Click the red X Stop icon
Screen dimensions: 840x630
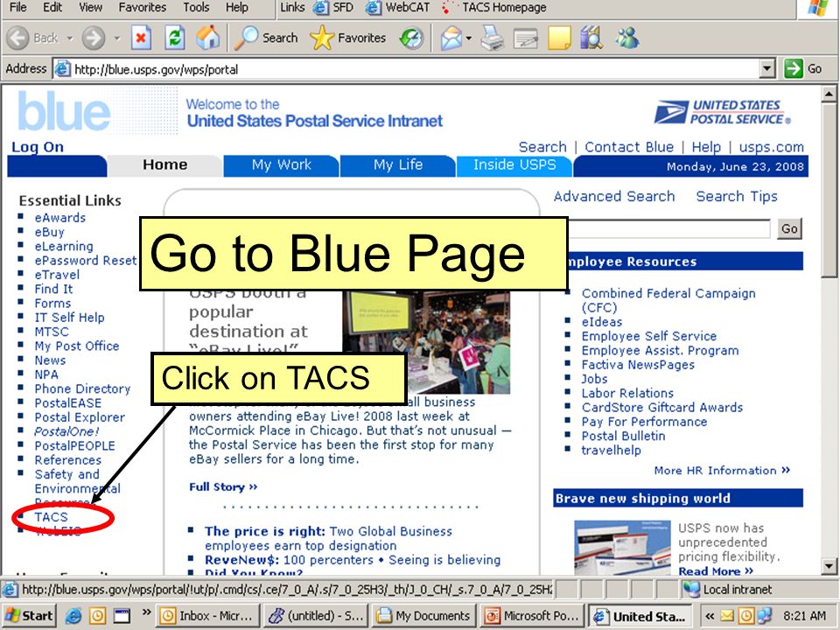pos(141,38)
